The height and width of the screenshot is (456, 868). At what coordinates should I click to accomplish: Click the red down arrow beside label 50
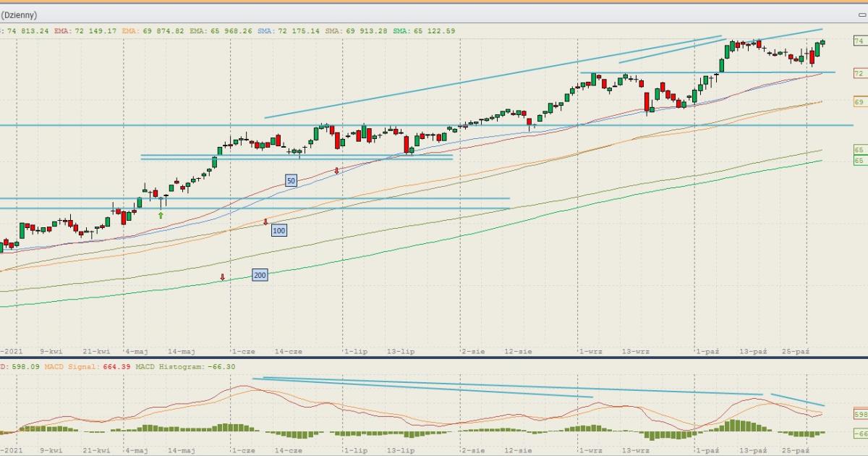[336, 171]
